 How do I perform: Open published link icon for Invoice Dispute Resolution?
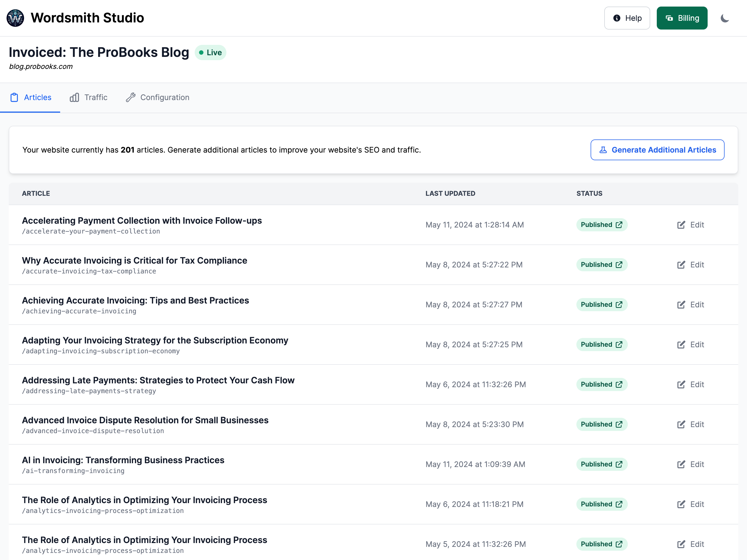click(619, 424)
